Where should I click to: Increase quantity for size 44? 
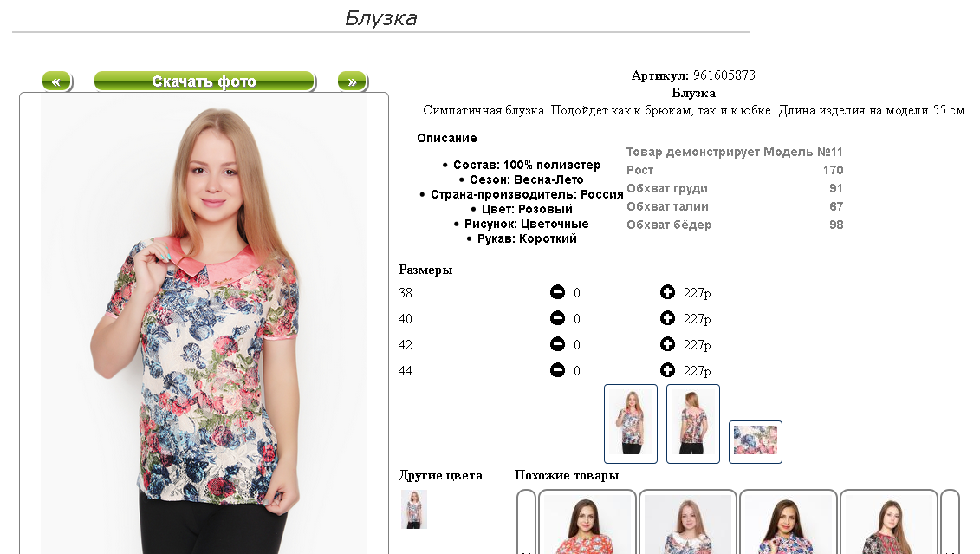(x=667, y=370)
